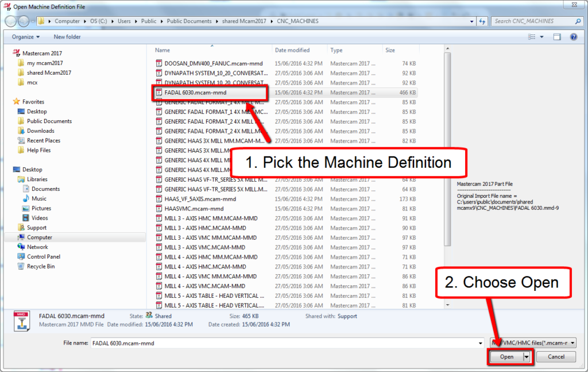588x372 pixels.
Task: Click into the File name field
Action: [284, 343]
